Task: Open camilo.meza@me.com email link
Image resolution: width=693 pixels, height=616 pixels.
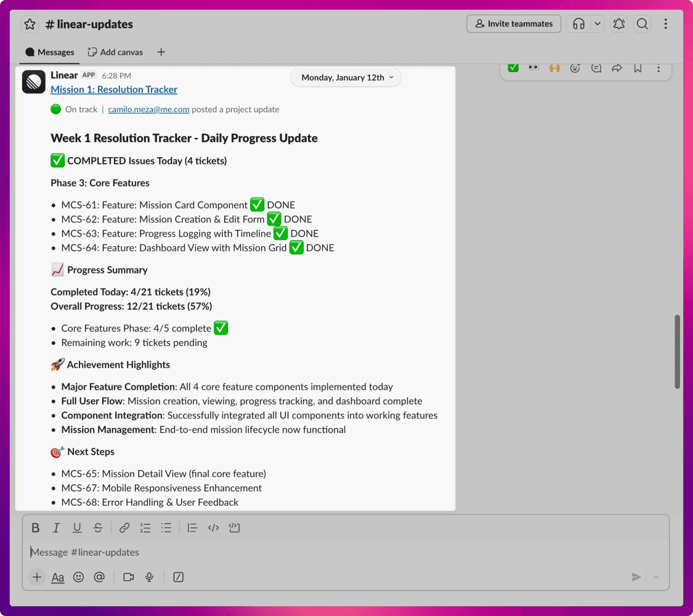Action: click(x=148, y=110)
